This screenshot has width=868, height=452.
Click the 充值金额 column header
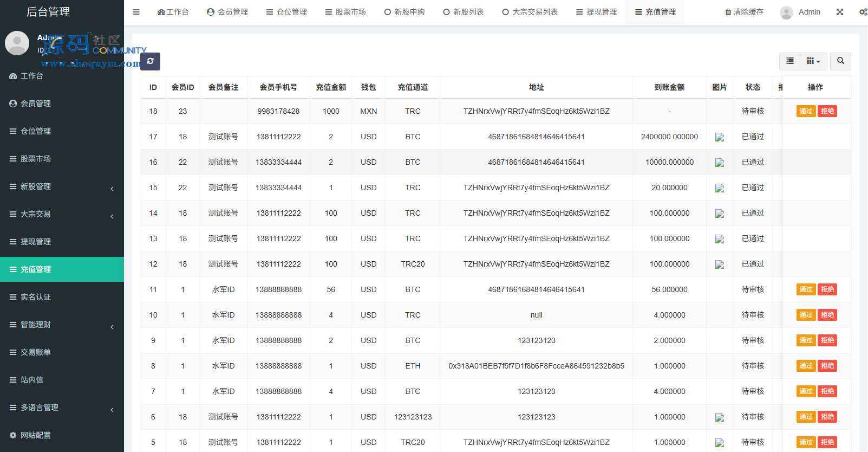point(331,87)
